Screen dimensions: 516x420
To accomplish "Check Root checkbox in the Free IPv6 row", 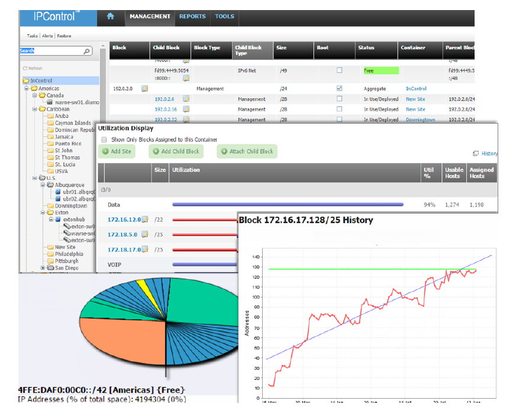I will click(x=339, y=70).
